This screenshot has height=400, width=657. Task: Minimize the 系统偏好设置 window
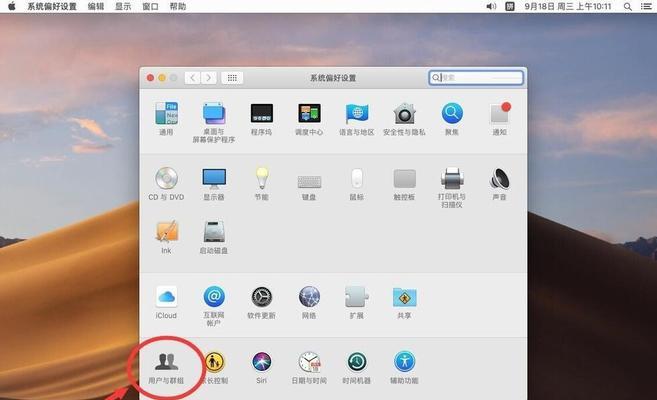[x=162, y=77]
